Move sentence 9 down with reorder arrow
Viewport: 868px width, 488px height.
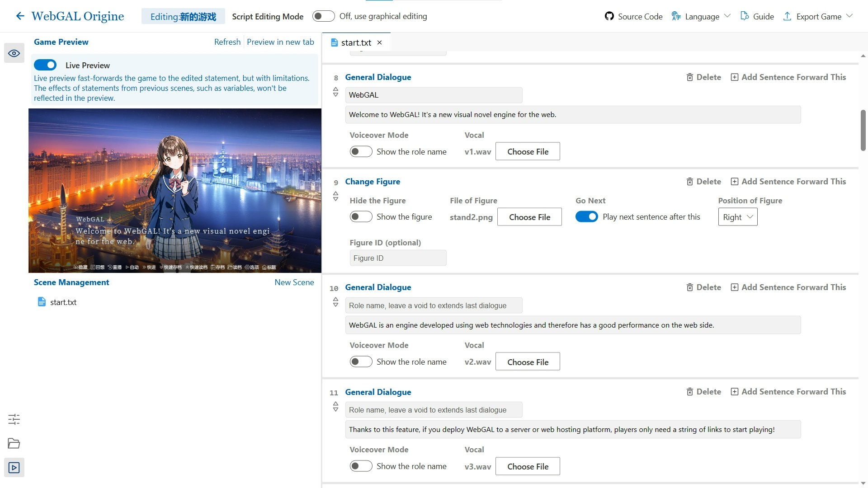click(335, 199)
